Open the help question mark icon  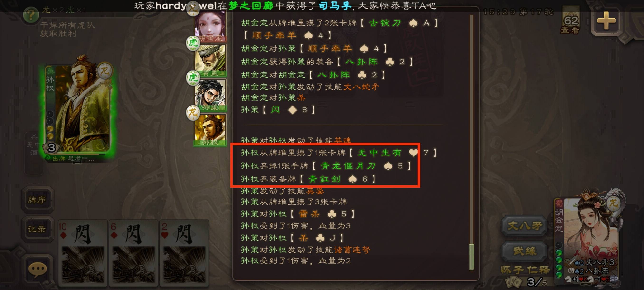tap(31, 15)
